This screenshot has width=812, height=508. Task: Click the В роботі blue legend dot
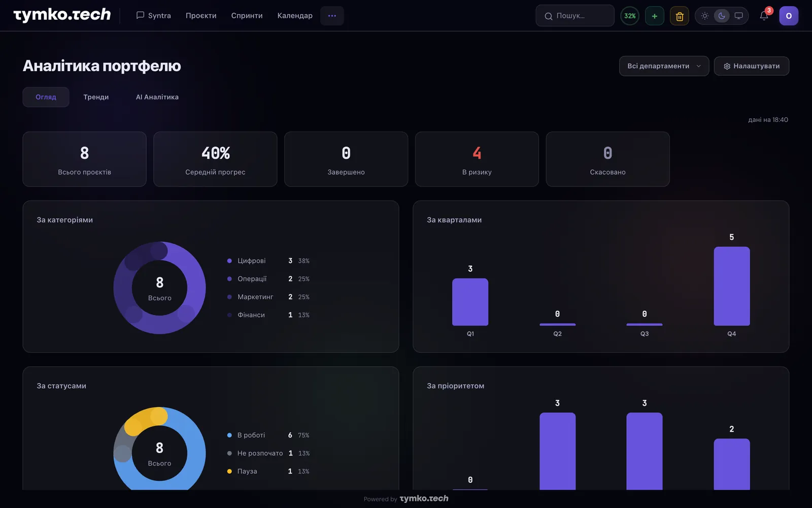229,435
